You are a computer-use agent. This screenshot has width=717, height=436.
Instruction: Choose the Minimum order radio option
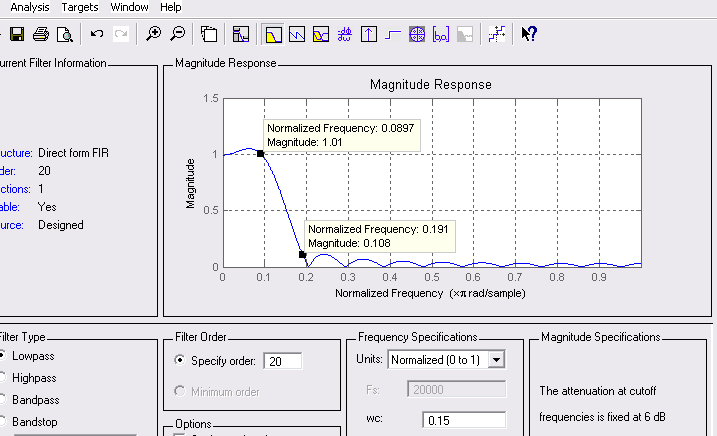click(x=180, y=392)
